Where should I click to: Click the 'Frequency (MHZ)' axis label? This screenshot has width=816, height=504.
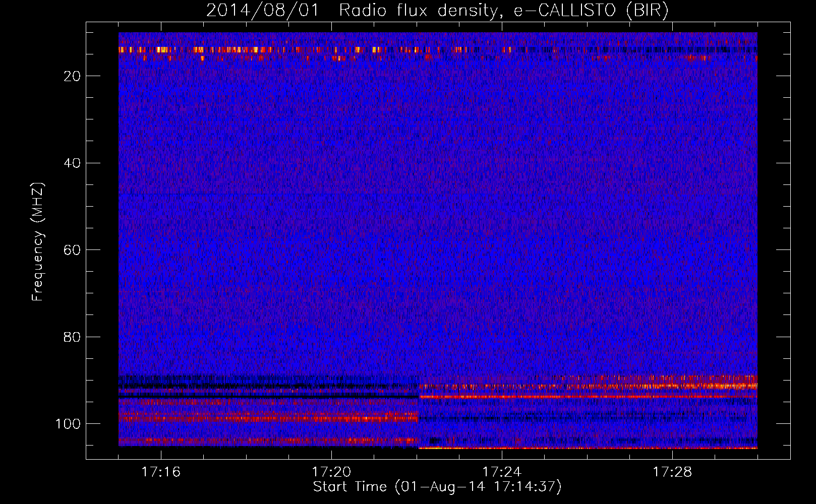click(x=38, y=242)
